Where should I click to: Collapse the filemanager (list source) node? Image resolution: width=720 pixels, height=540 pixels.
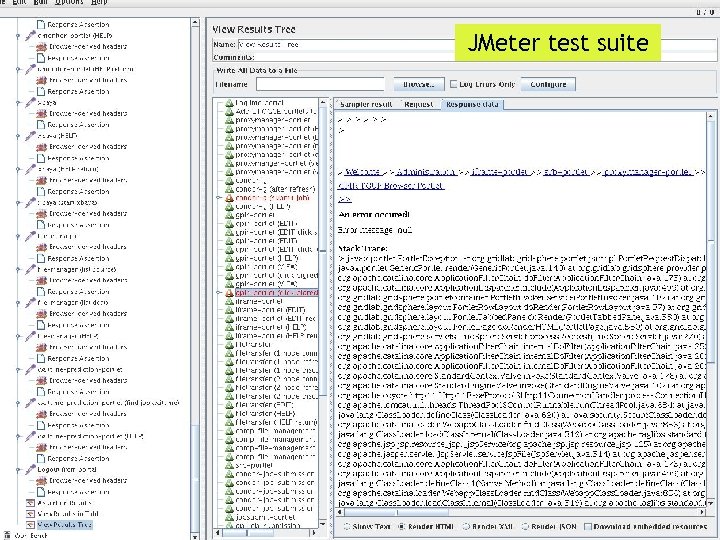pos(18,270)
